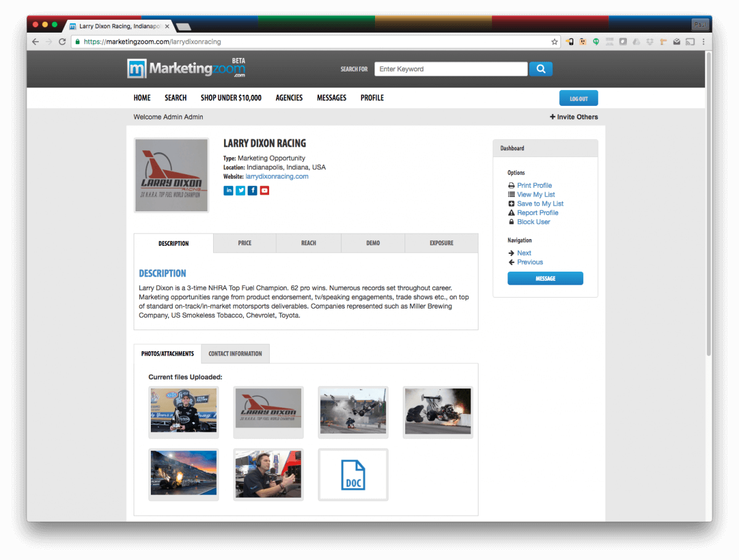Bookmark page with star icon

[554, 42]
